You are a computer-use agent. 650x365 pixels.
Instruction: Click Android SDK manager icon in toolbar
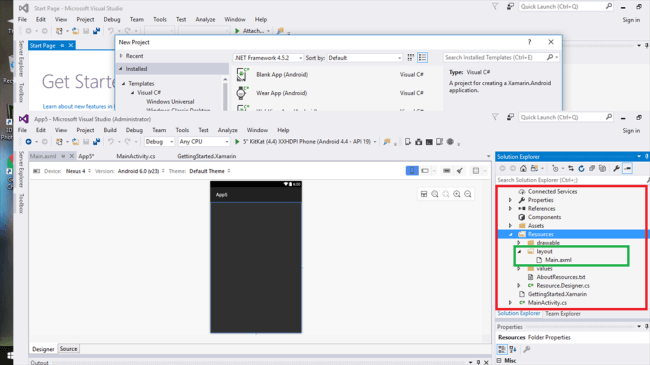click(419, 142)
